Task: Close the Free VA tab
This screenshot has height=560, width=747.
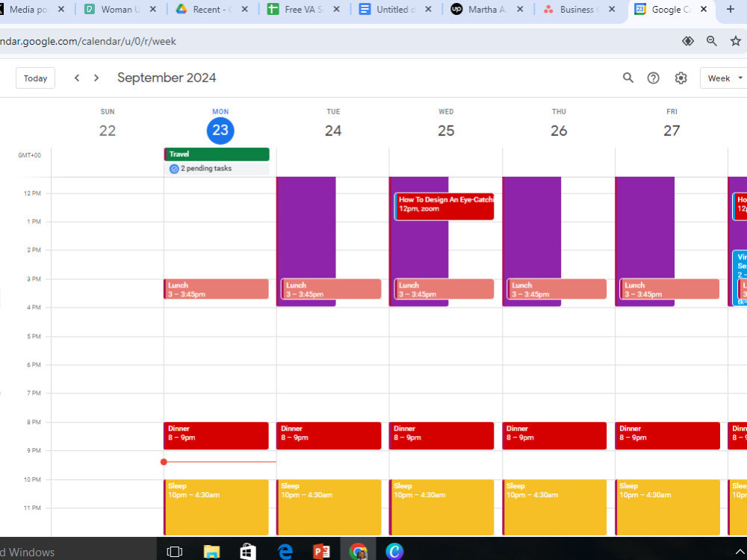Action: [x=336, y=9]
